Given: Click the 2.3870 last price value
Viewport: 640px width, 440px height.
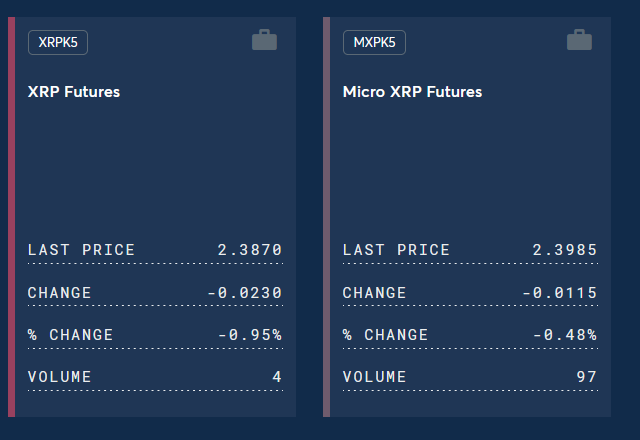Looking at the screenshot, I should click(x=249, y=250).
